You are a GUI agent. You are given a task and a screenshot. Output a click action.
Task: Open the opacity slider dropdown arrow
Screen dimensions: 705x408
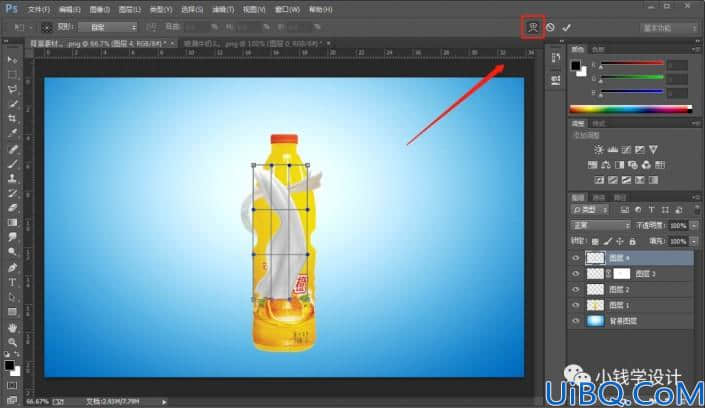(x=694, y=225)
